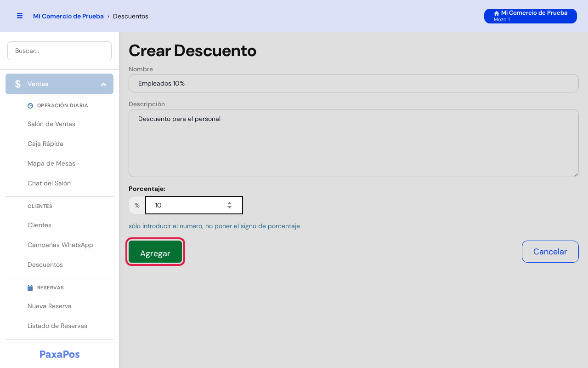
Task: Open Listado de Reservas
Action: 57,326
